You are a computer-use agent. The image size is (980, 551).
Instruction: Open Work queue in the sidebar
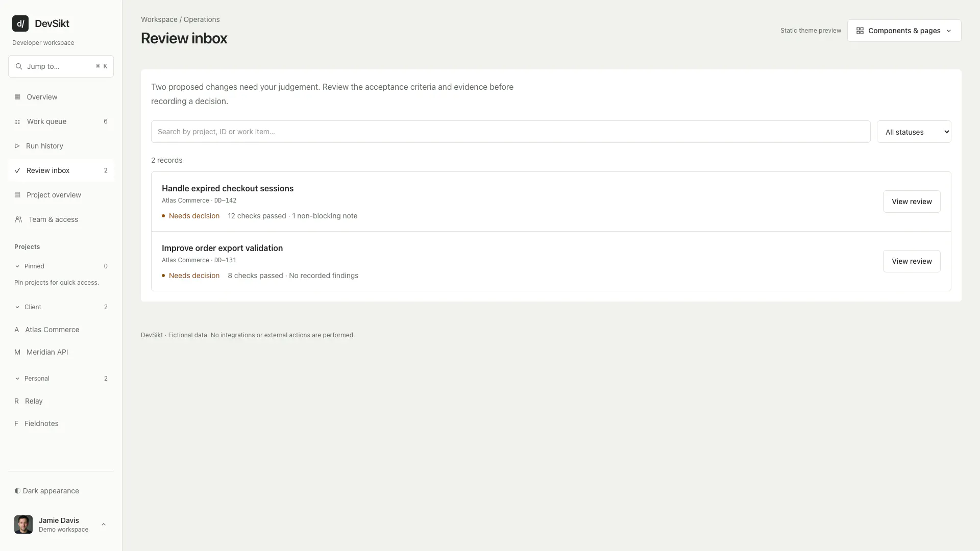tap(61, 121)
